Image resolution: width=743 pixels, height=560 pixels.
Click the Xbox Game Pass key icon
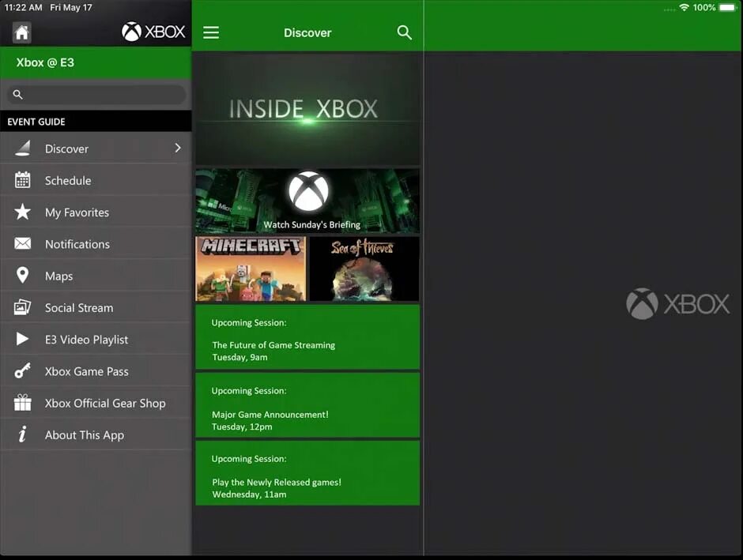pos(22,370)
